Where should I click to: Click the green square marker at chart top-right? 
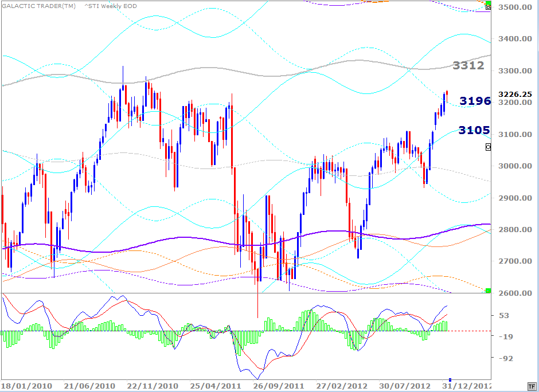488,3
